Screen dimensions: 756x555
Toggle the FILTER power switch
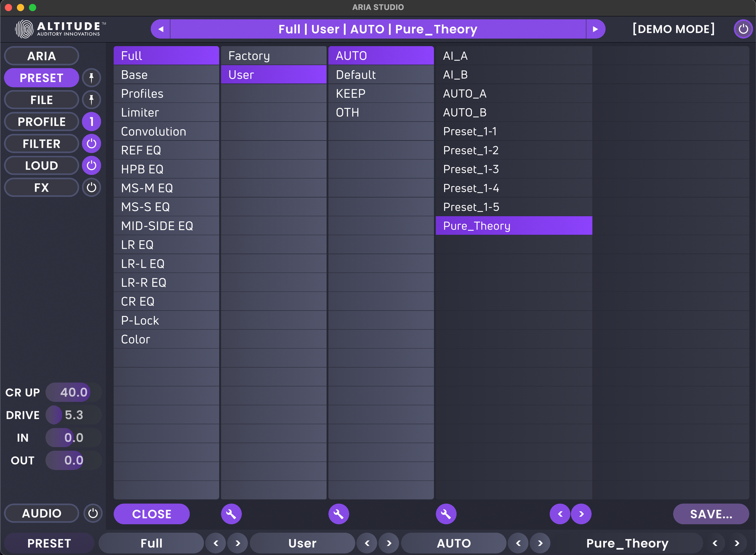tap(91, 143)
